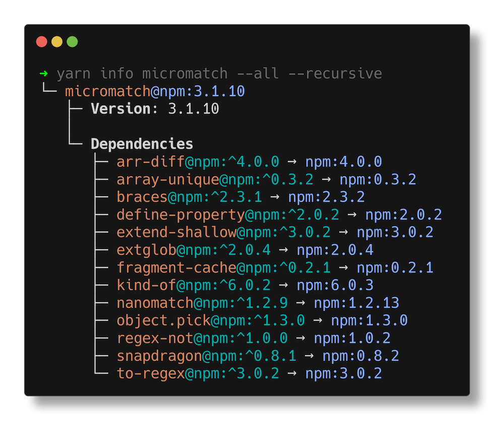Select the fragment-cache dependency entry

pyautogui.click(x=275, y=268)
